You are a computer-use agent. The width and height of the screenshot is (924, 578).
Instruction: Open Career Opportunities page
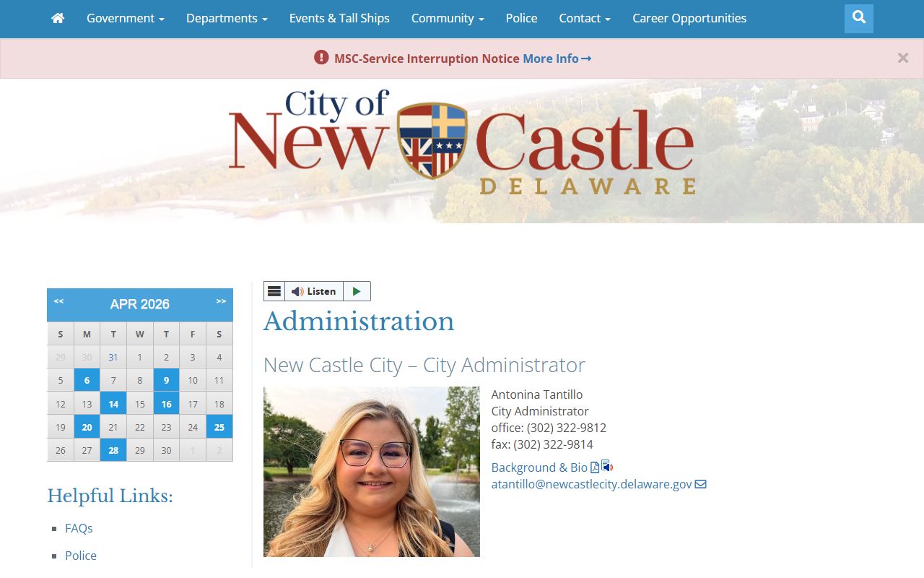click(x=689, y=18)
